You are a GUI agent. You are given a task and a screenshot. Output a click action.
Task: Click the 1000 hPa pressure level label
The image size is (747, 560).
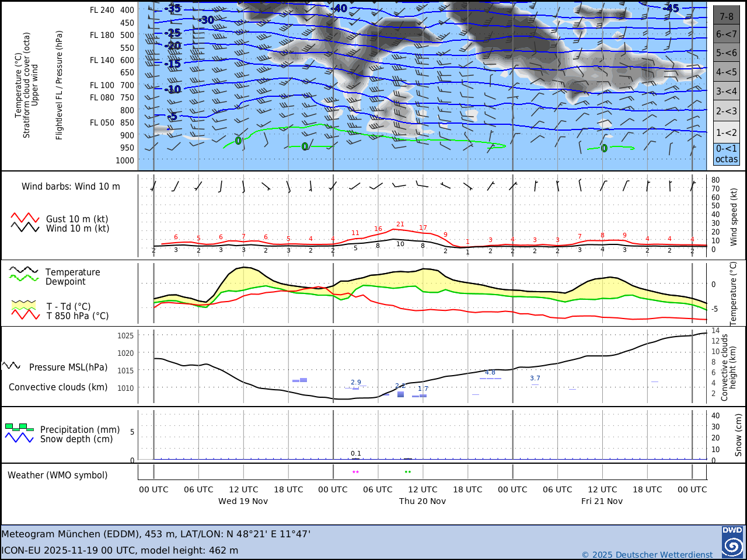[125, 160]
